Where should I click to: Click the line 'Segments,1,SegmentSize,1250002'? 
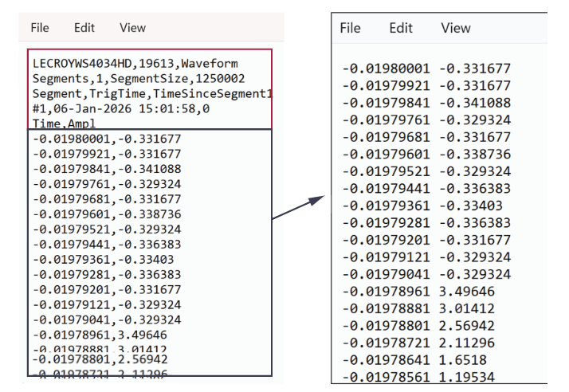139,78
